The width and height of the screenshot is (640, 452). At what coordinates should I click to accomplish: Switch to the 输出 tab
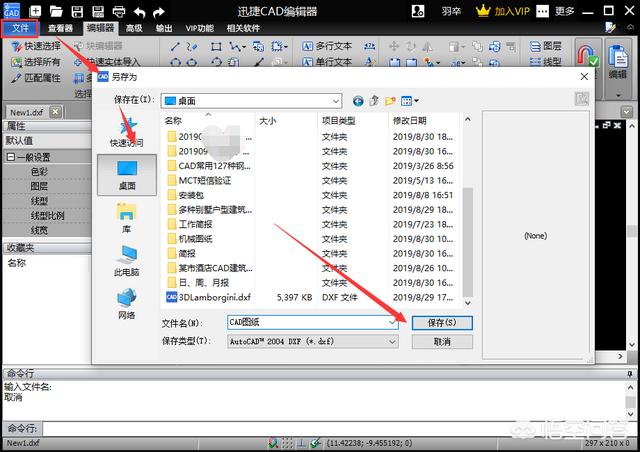tap(164, 28)
